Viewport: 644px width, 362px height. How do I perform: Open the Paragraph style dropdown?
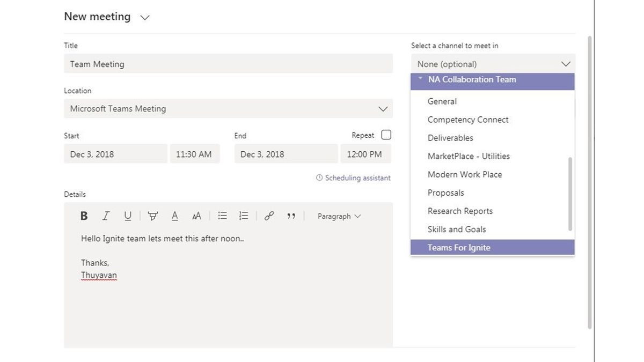tap(339, 216)
